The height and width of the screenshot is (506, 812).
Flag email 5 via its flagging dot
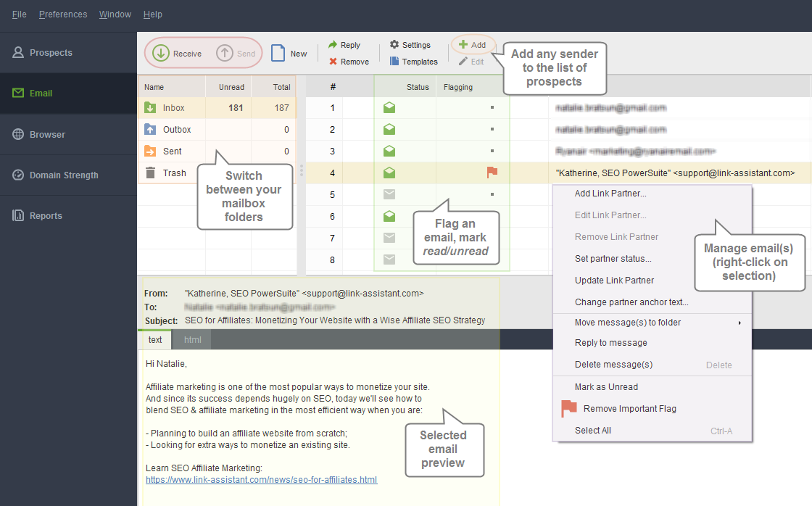(492, 195)
